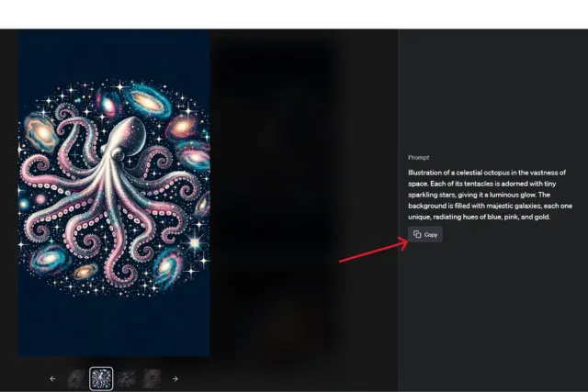588x392 pixels.
Task: Click the copy icon beside the Copy label
Action: coord(417,235)
